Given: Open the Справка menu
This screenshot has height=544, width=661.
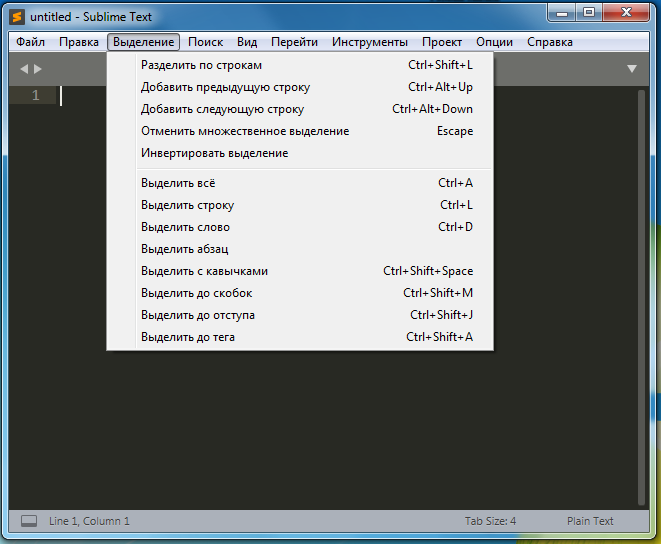Looking at the screenshot, I should [x=550, y=42].
